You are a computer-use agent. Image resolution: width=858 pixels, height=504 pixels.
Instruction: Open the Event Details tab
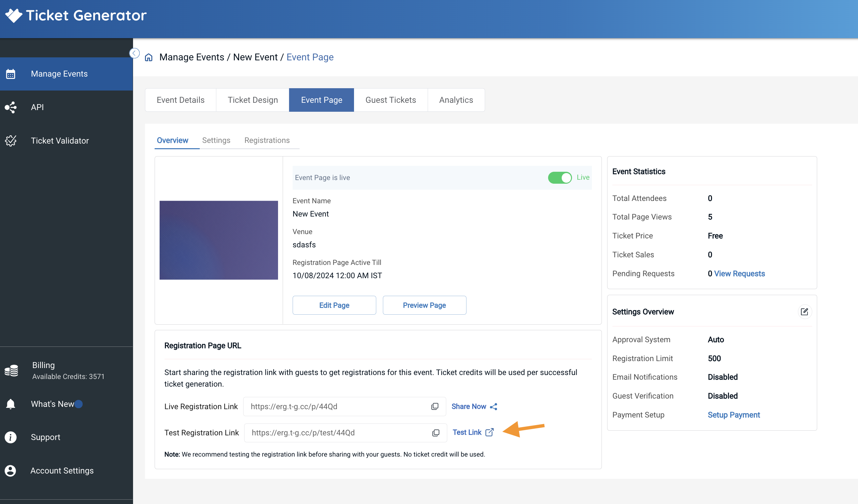tap(180, 100)
